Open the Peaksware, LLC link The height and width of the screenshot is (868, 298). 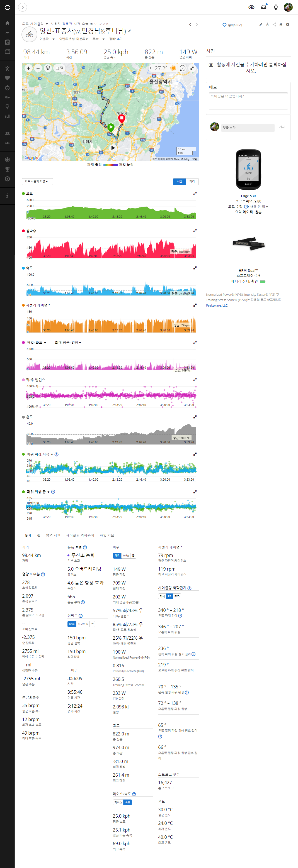pos(217,305)
